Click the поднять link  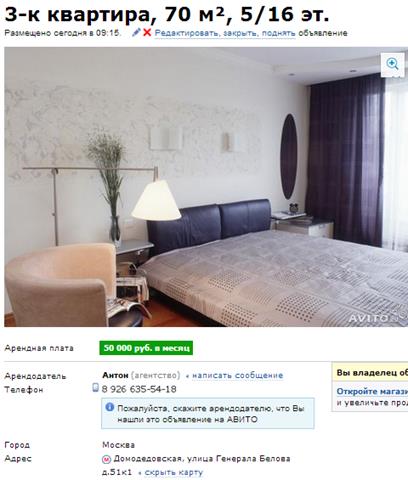278,33
